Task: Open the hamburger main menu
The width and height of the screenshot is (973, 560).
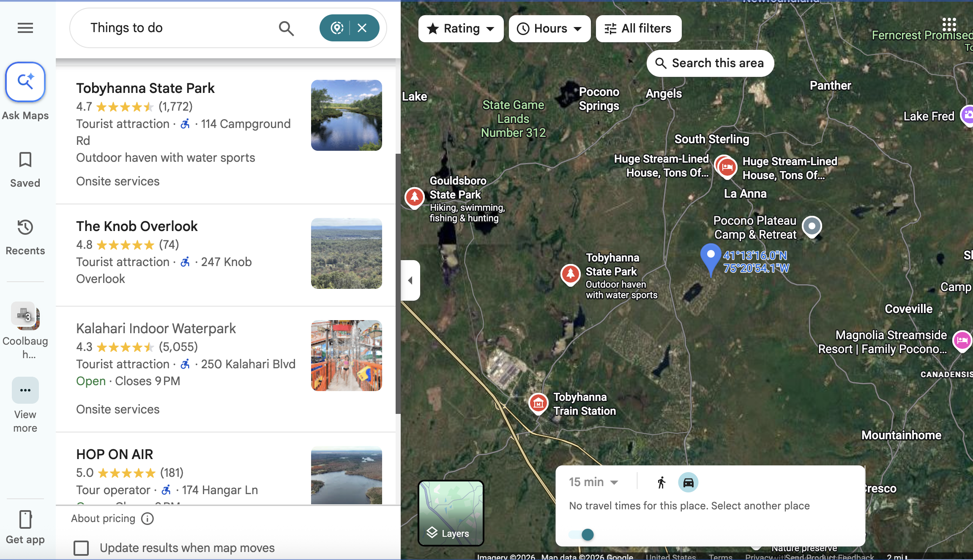Action: [25, 28]
